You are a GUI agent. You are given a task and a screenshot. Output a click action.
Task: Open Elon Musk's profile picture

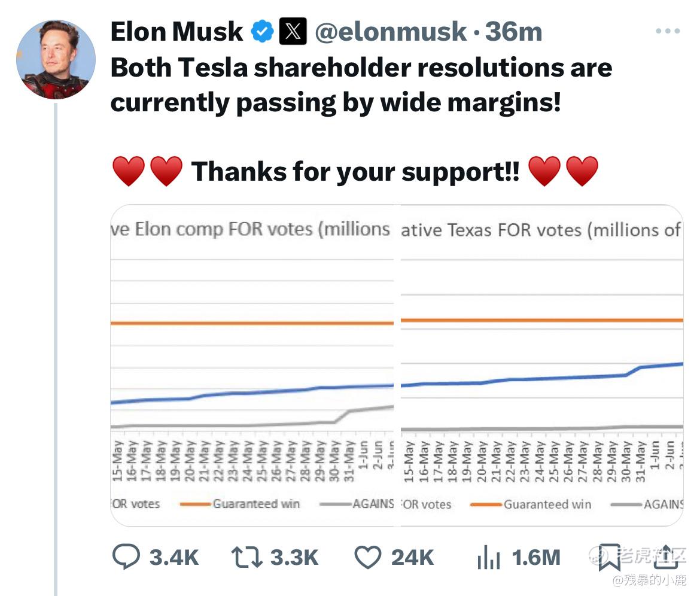[x=56, y=59]
